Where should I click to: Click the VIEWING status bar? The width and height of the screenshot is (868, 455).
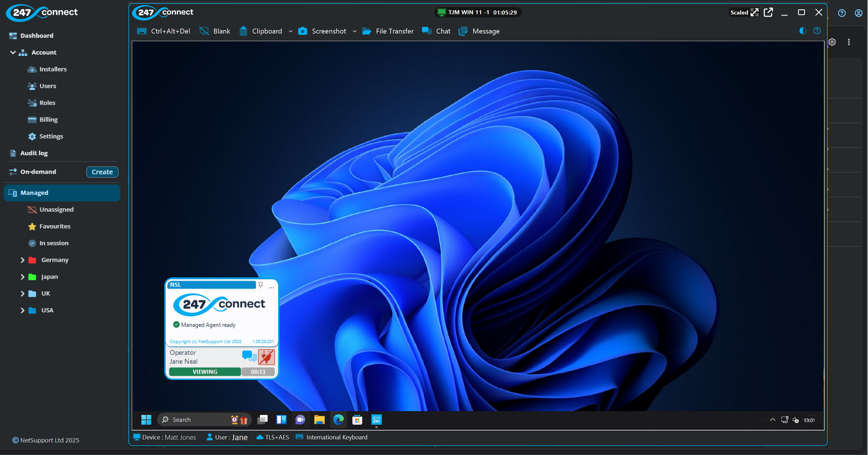point(205,372)
